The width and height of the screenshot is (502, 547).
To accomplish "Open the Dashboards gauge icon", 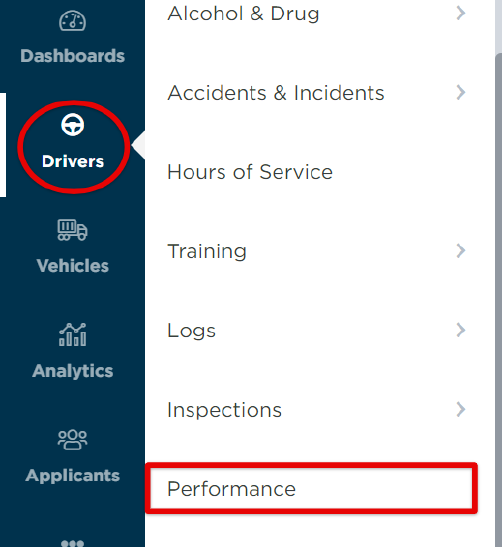I will tap(72, 21).
